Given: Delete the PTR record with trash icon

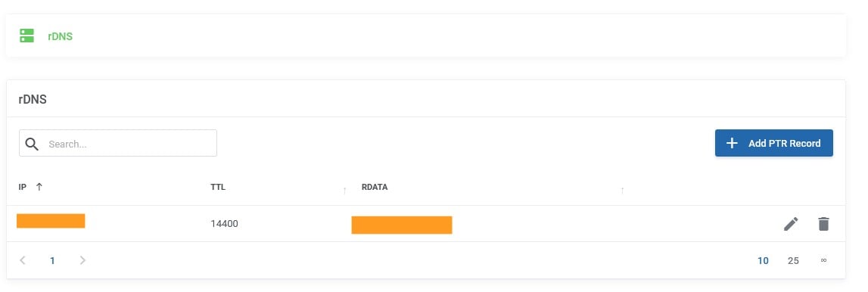Looking at the screenshot, I should pyautogui.click(x=823, y=224).
